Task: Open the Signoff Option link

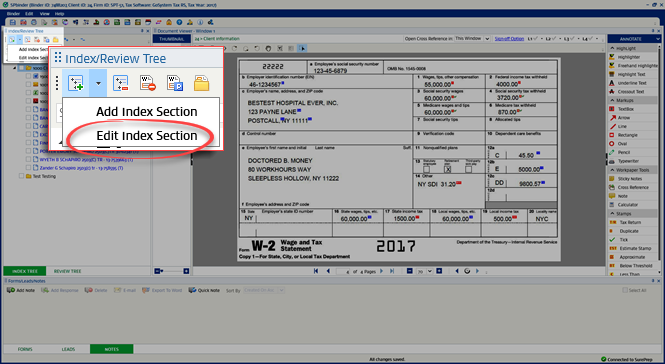Action: (x=509, y=39)
